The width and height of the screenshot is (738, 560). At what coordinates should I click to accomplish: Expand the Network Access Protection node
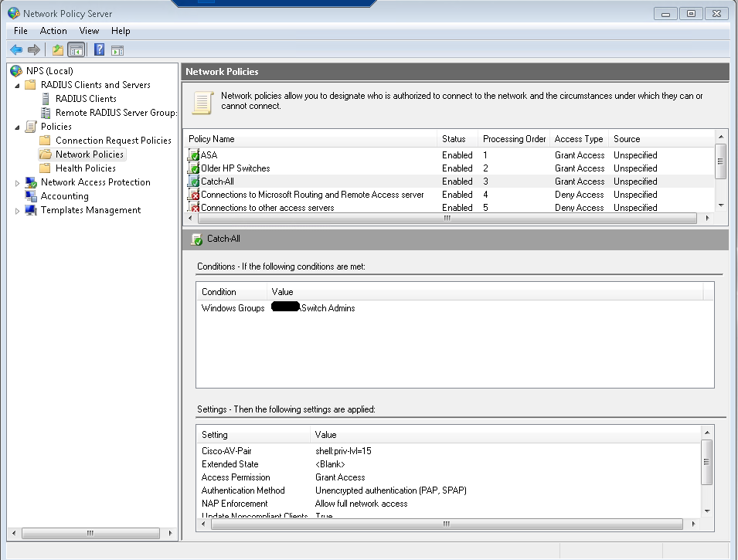click(18, 183)
